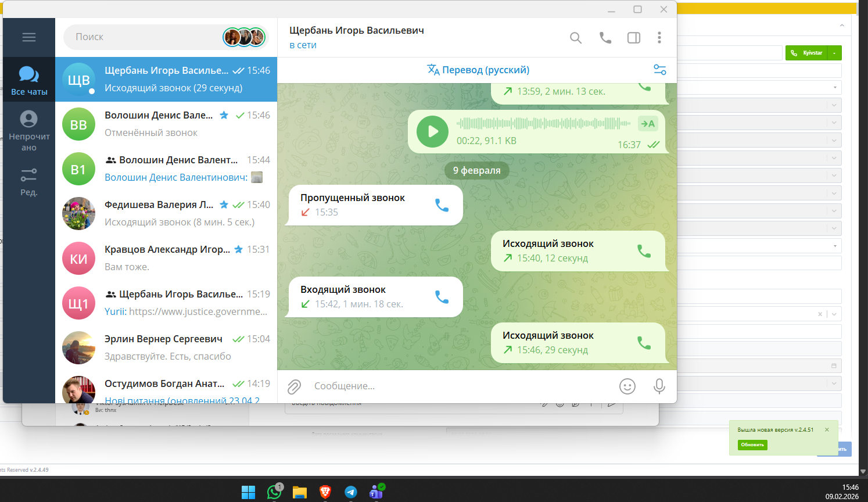
Task: Select the ЩВ avatar in chat list
Action: pyautogui.click(x=78, y=80)
